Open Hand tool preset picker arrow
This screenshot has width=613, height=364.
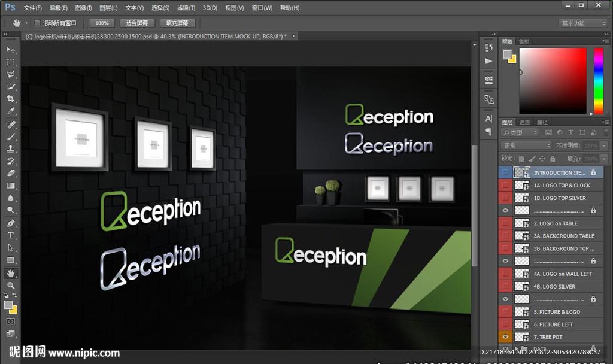pos(26,23)
